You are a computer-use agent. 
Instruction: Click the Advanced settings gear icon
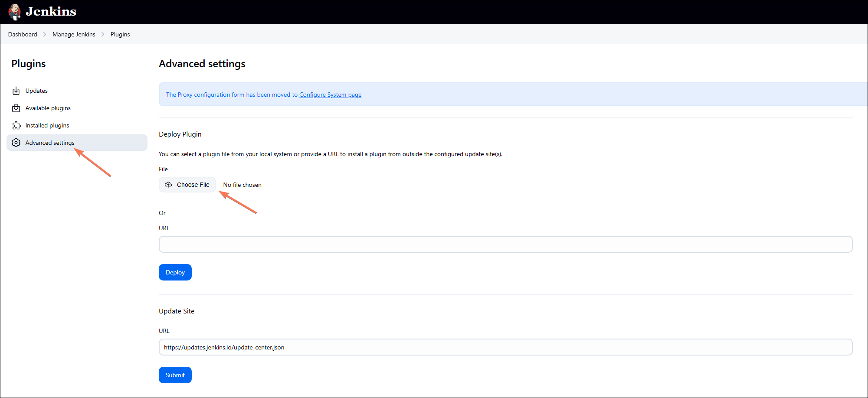click(16, 143)
